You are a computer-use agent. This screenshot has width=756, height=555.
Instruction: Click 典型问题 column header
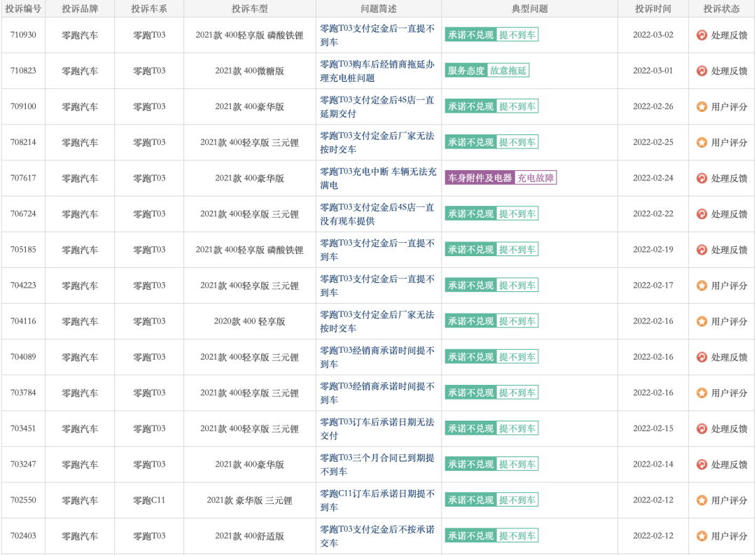[529, 8]
